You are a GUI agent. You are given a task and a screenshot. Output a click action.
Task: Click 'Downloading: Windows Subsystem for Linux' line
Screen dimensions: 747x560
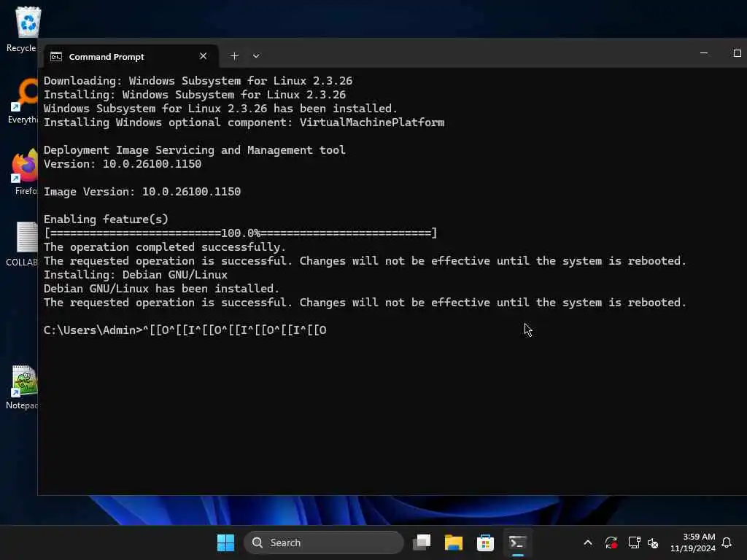pos(198,81)
